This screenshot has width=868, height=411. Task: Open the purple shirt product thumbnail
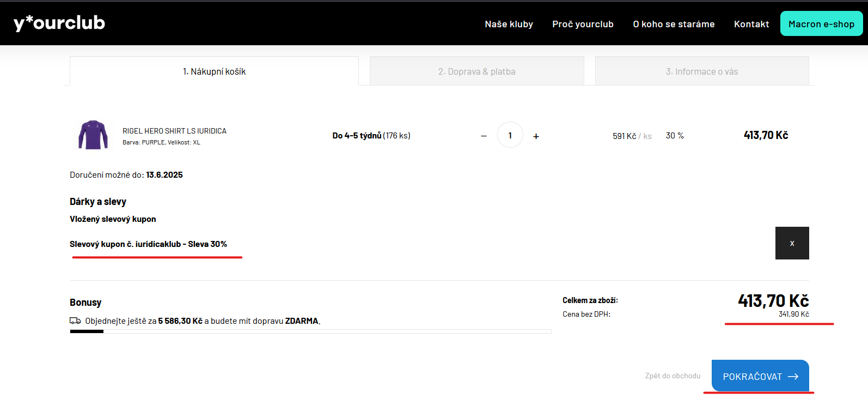tap(93, 135)
